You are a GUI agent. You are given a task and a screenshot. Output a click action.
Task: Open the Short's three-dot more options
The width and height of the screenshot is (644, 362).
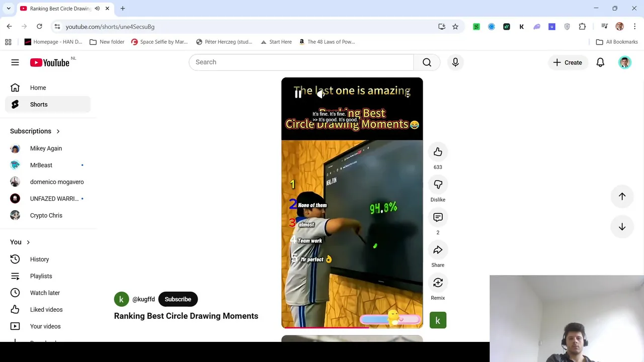[407, 94]
